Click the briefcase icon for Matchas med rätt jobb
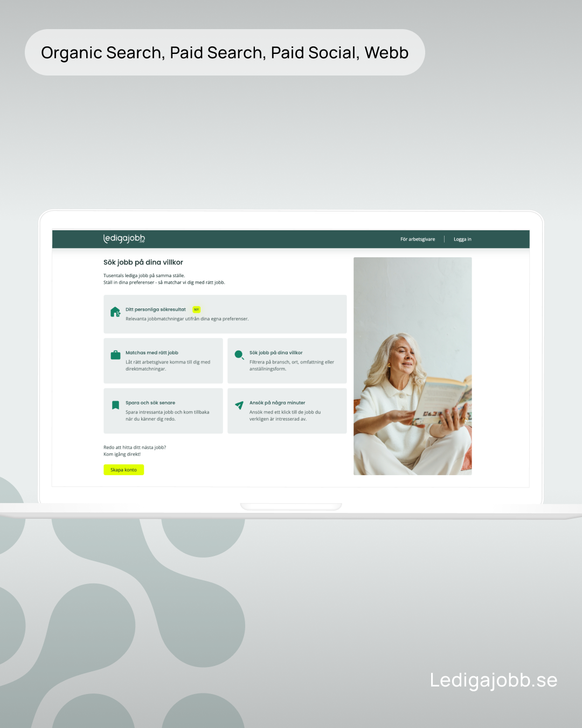This screenshot has height=728, width=582. (x=115, y=355)
